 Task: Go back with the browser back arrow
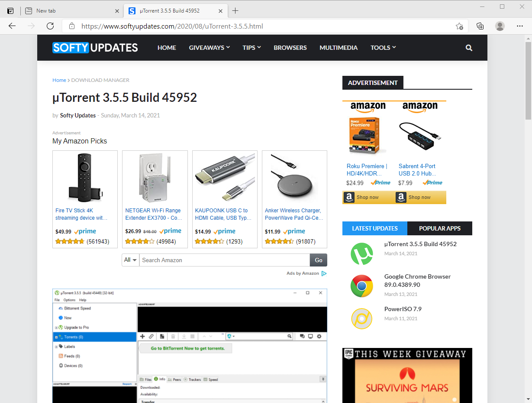tap(12, 26)
